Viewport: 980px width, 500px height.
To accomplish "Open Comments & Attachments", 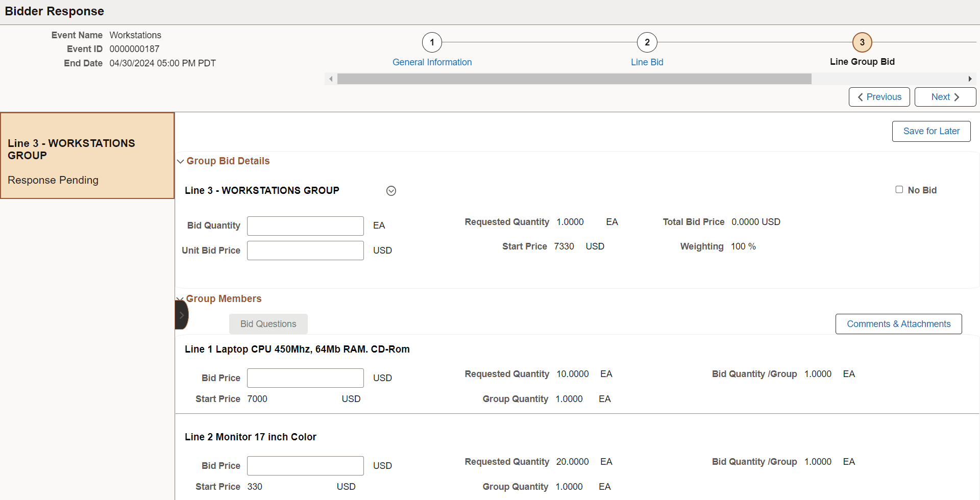I will 898,323.
